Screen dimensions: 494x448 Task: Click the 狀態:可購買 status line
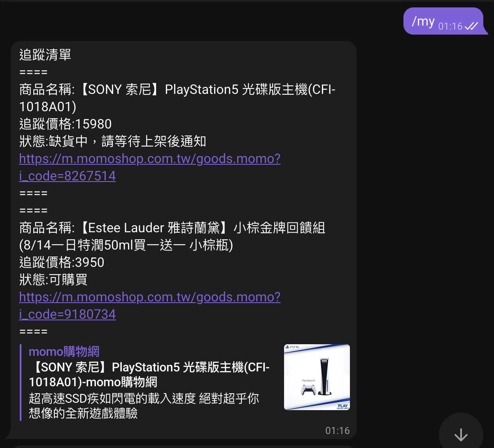point(54,280)
